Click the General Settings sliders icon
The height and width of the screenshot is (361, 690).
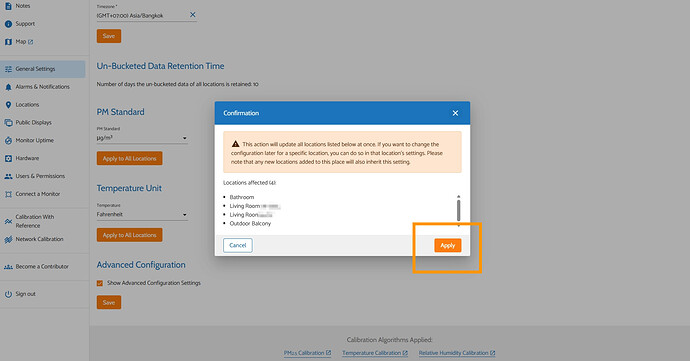click(x=8, y=69)
